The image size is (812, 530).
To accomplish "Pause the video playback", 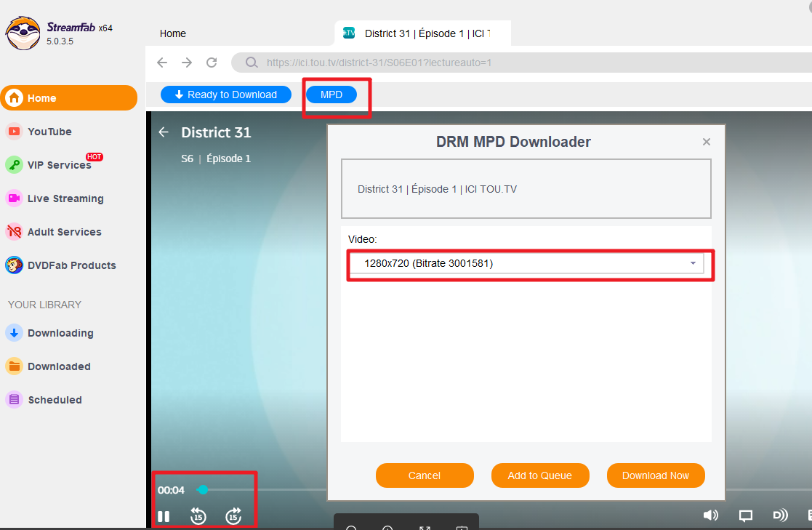I will pos(164,516).
